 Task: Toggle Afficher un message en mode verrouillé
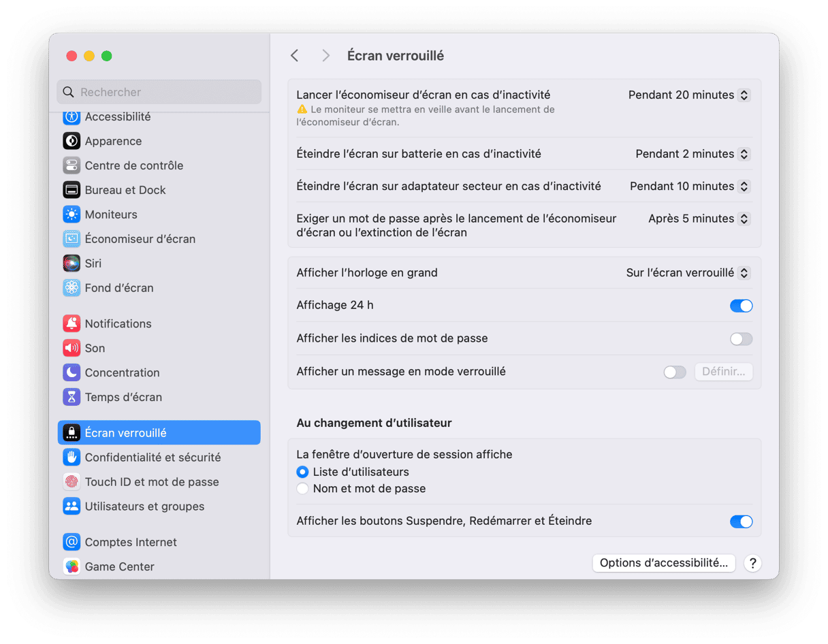675,372
